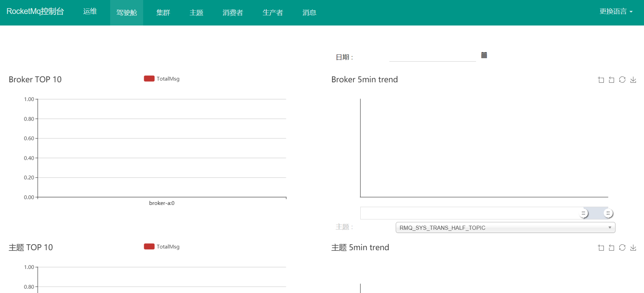Open the 主题 topic dropdown
The image size is (644, 293).
[505, 227]
